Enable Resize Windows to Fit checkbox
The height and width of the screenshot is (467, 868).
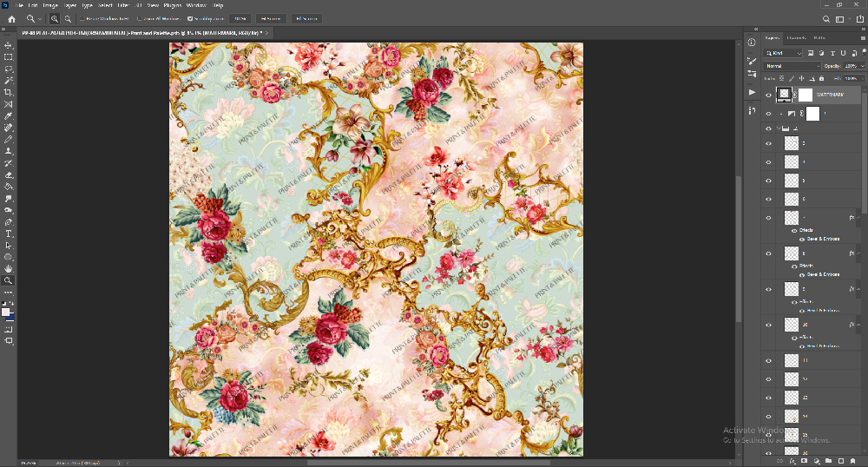(82, 19)
